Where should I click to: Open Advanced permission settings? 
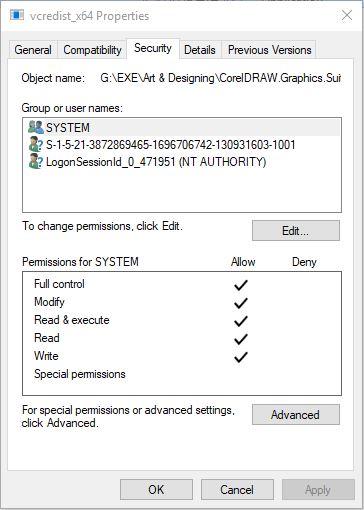click(x=296, y=415)
